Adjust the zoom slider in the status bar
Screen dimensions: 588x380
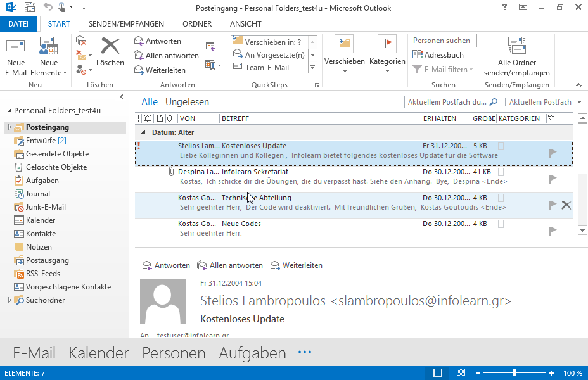point(514,373)
